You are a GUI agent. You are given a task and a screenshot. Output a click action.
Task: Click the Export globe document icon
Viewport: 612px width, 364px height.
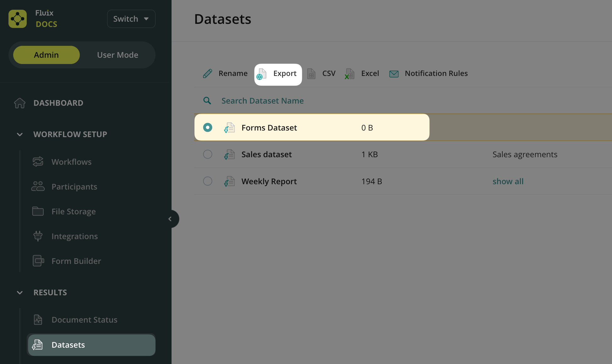pos(261,74)
